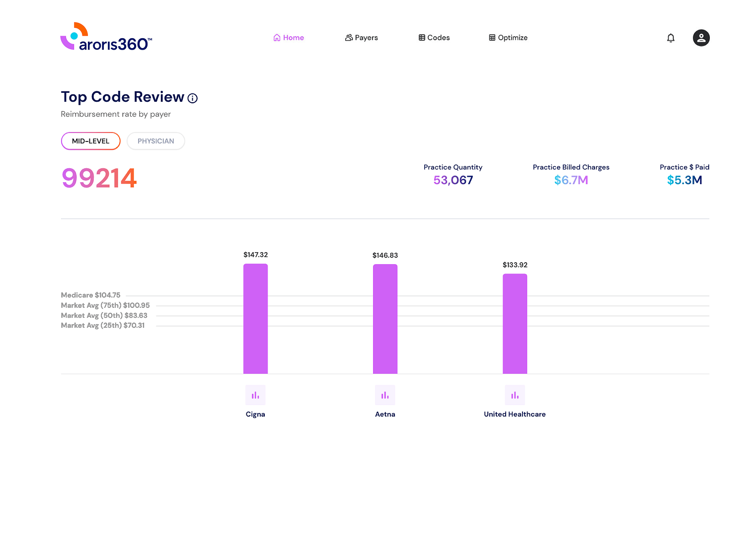Switch to the PHYSICIAN toggle
The height and width of the screenshot is (556, 756).
click(x=156, y=141)
